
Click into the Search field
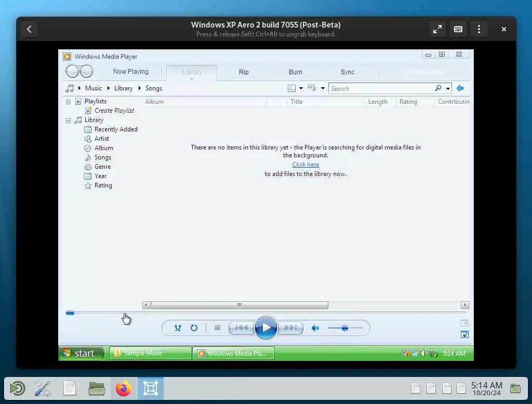tap(381, 88)
